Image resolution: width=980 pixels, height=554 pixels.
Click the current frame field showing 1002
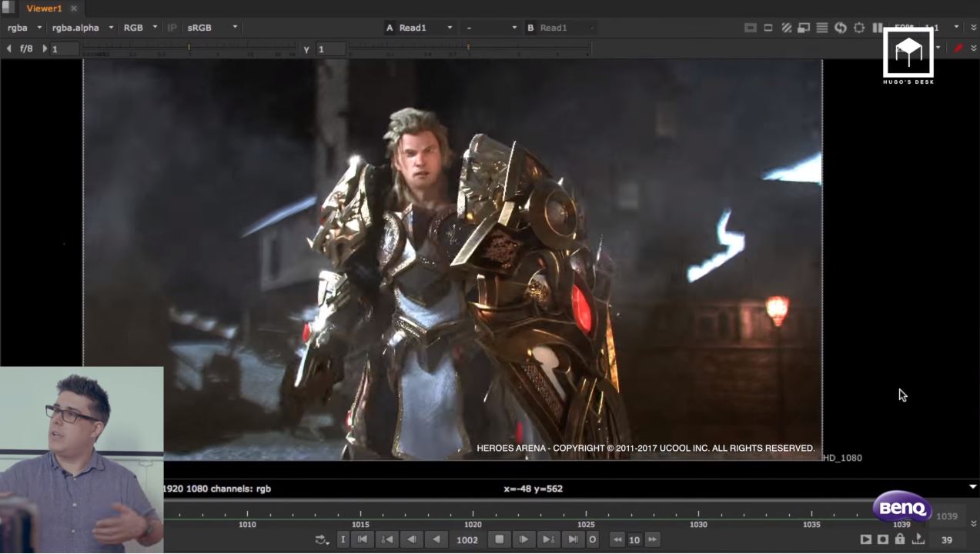coord(468,540)
